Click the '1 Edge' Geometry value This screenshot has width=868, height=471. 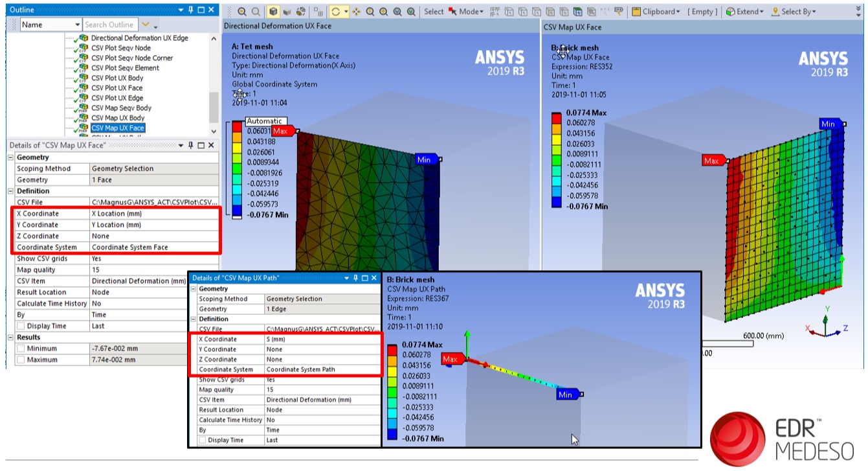[322, 309]
